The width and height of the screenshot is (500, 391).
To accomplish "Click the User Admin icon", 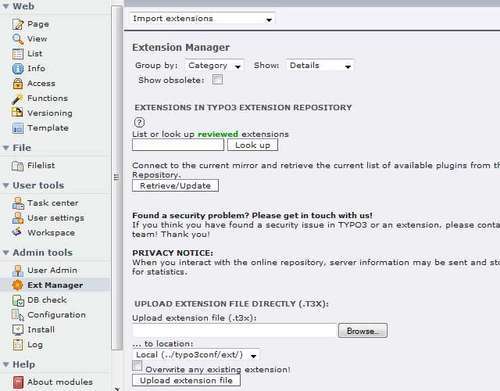I will point(18,270).
